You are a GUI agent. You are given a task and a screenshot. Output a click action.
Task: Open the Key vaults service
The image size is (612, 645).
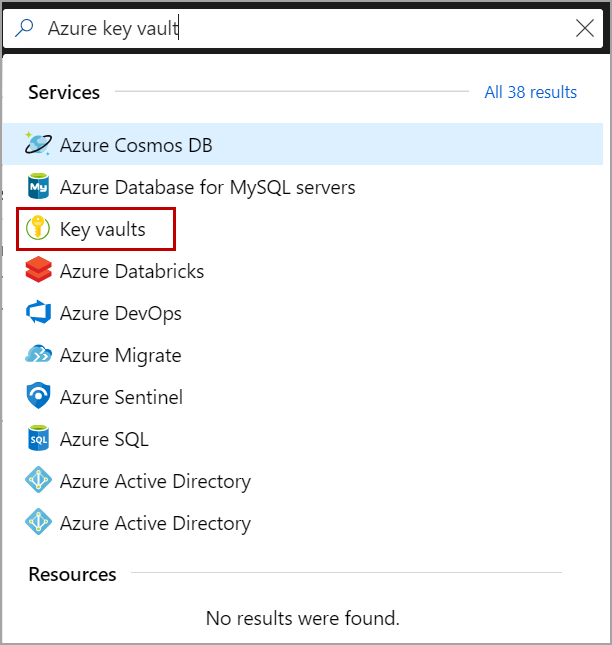[102, 229]
